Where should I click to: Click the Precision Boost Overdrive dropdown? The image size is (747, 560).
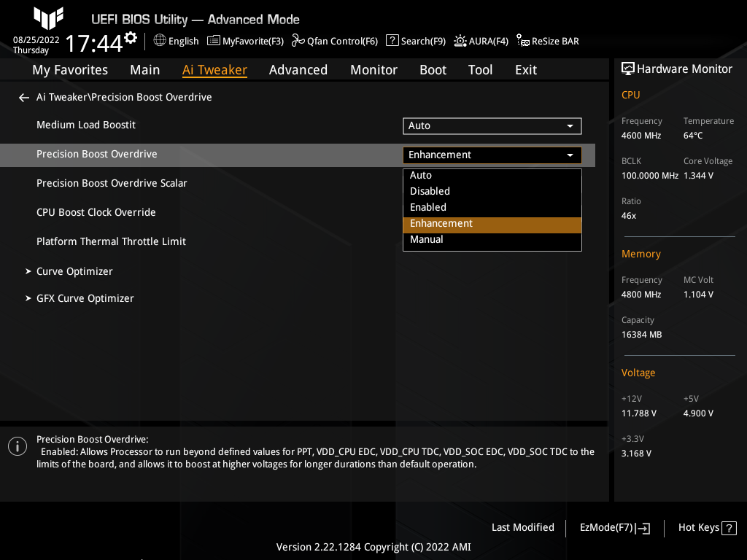point(492,155)
